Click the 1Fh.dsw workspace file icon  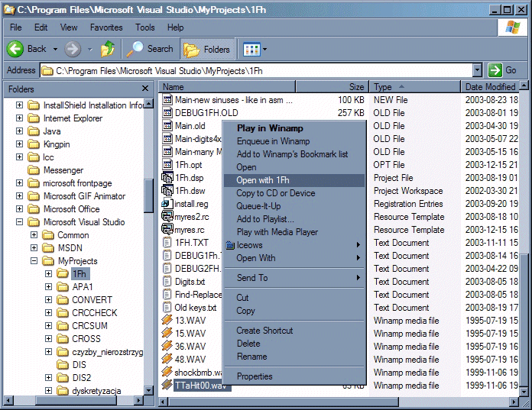click(x=167, y=191)
